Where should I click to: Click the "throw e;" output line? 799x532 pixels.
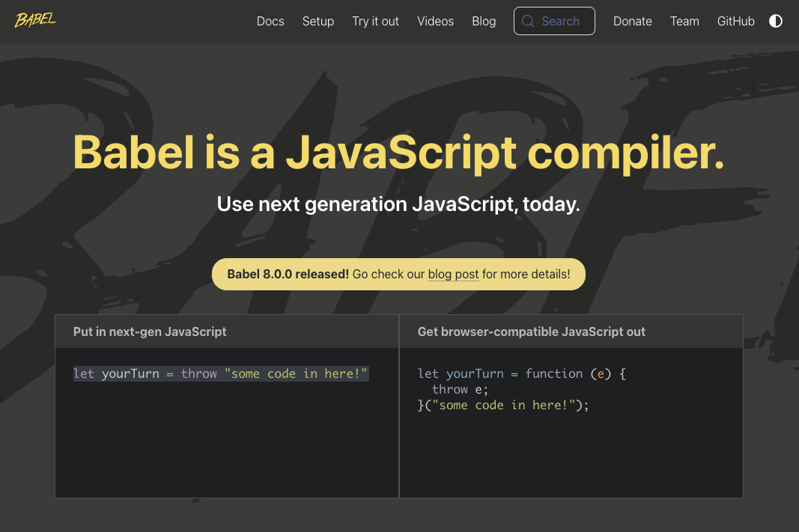point(460,389)
